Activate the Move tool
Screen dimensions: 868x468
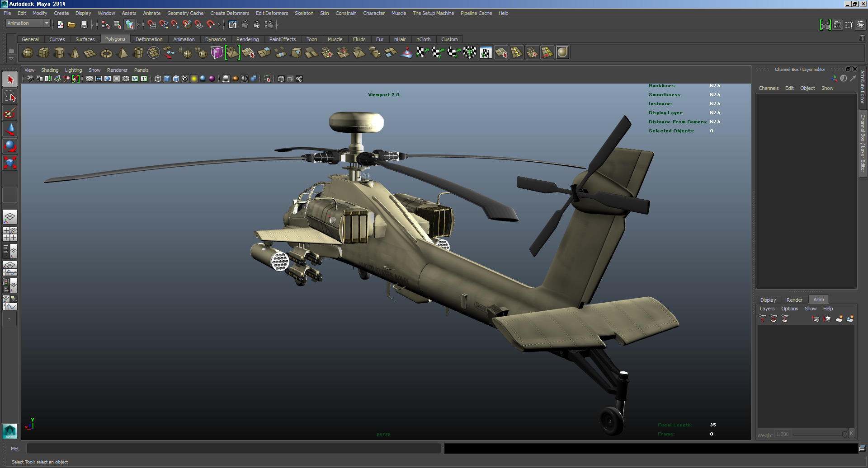[x=10, y=130]
